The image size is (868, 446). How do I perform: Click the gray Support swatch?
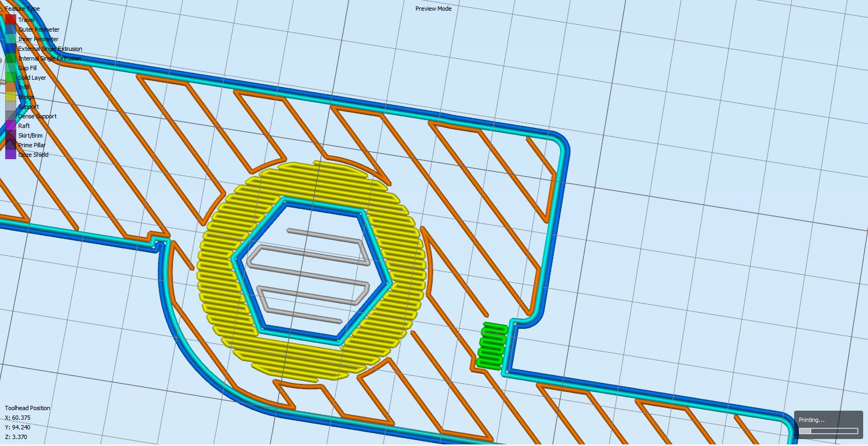pos(11,107)
